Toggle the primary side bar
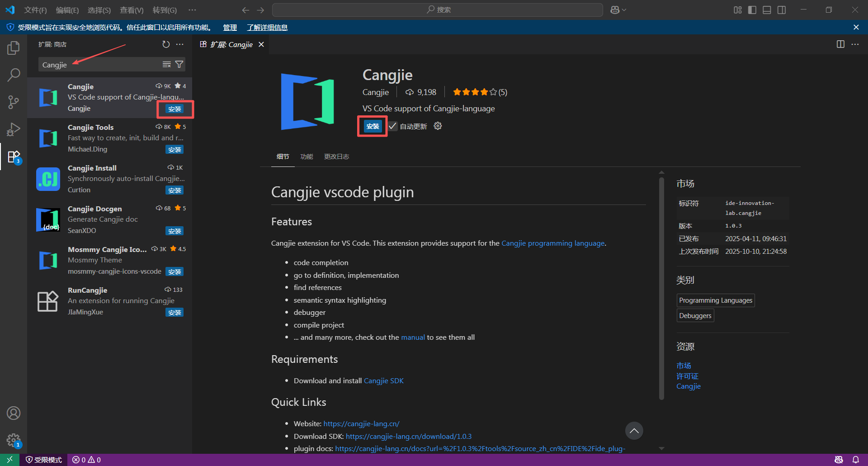The height and width of the screenshot is (466, 868). (x=752, y=10)
